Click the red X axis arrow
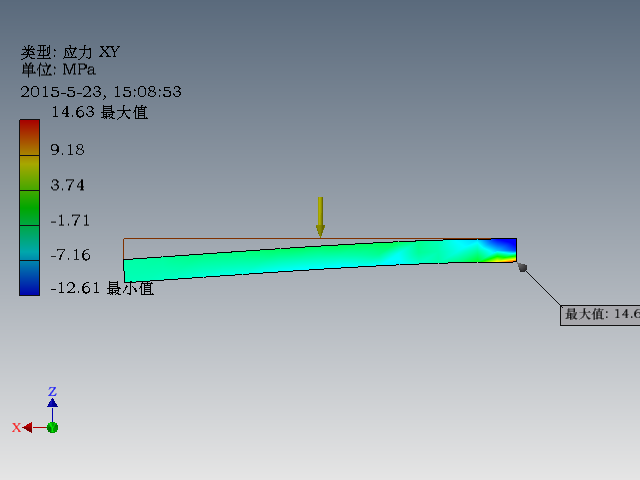640x480 pixels. pyautogui.click(x=28, y=427)
